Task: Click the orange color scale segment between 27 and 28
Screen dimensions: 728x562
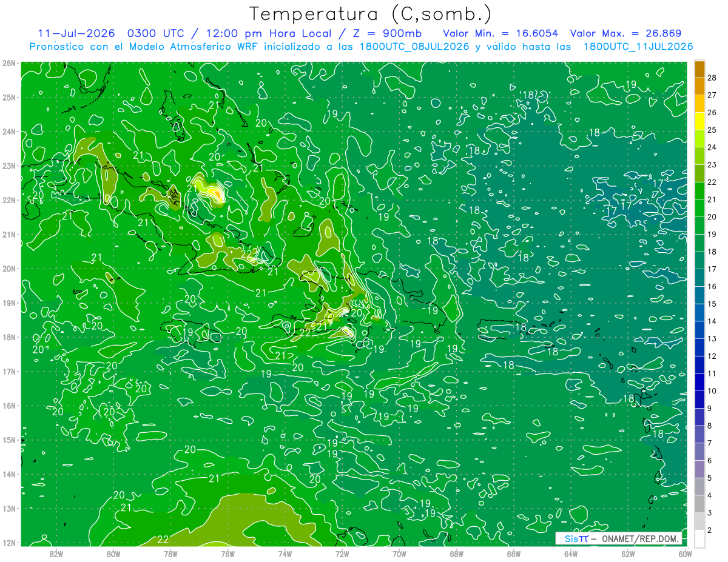Action: pyautogui.click(x=699, y=86)
